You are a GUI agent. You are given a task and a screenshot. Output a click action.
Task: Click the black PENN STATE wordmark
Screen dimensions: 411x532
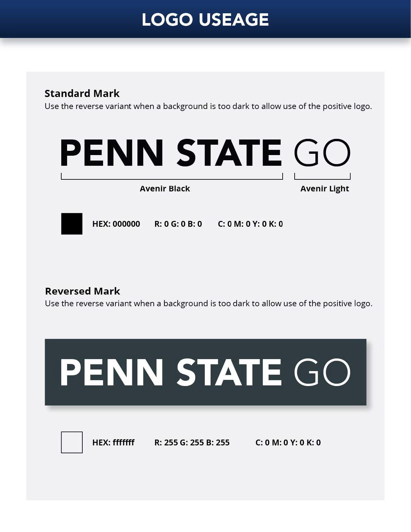pyautogui.click(x=171, y=152)
